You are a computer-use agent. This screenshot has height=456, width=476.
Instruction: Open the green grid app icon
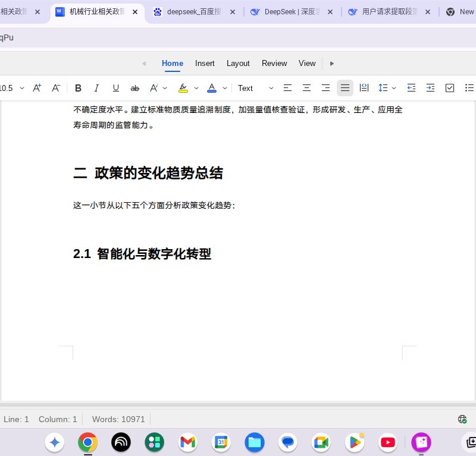pos(154,442)
